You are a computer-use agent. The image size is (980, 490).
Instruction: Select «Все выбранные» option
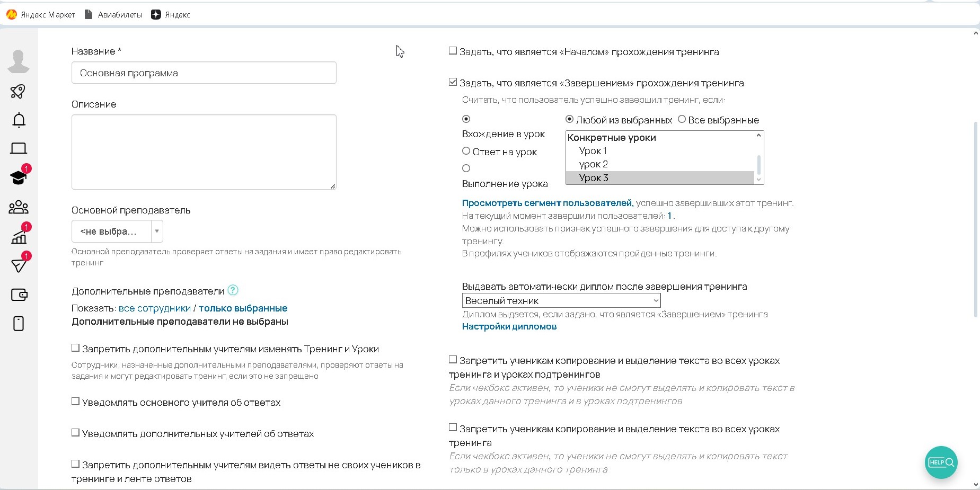pos(681,119)
